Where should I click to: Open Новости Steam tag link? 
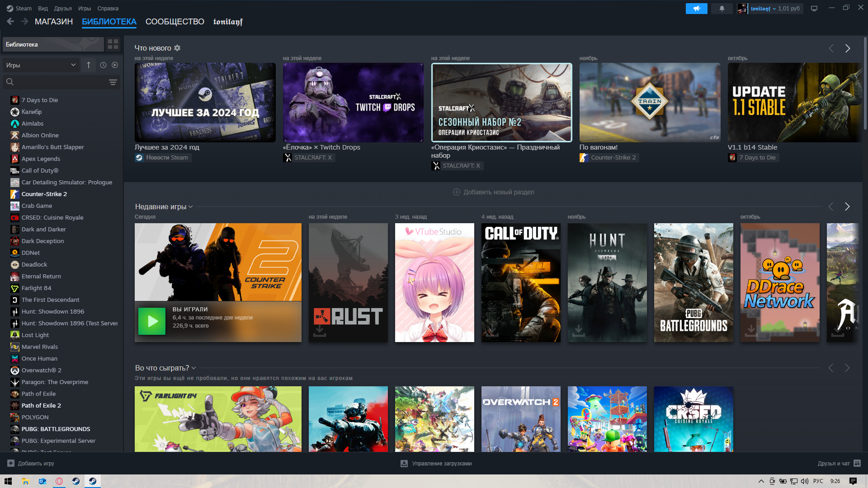coord(163,157)
